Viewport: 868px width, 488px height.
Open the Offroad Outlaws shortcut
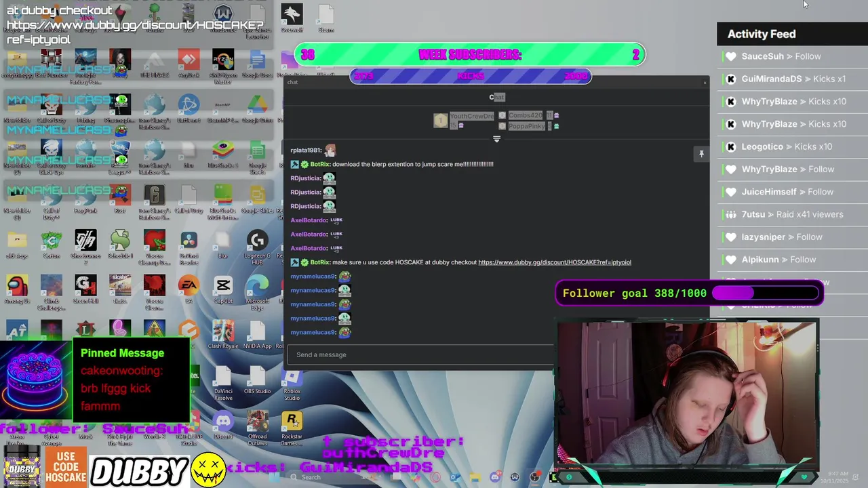point(257,428)
